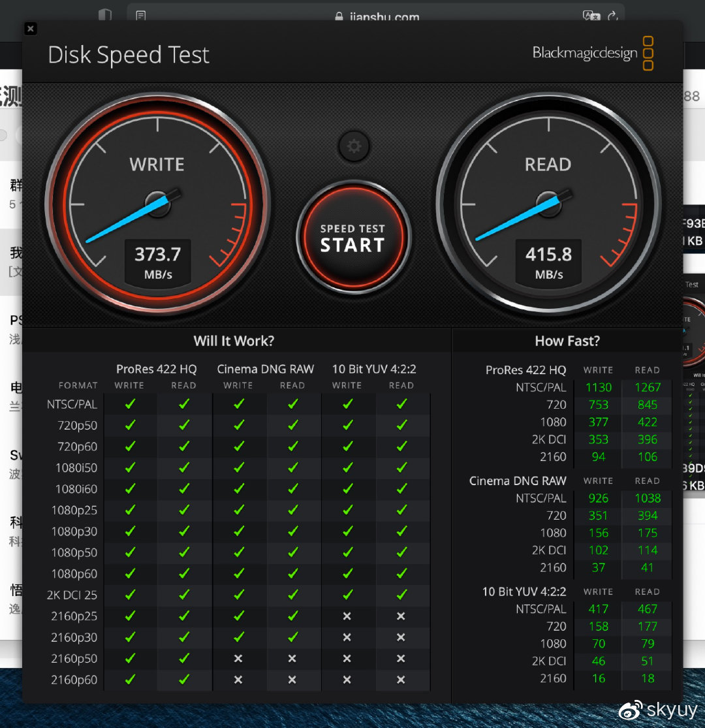Click the How Fast? heading
Image resolution: width=705 pixels, height=728 pixels.
click(x=567, y=341)
